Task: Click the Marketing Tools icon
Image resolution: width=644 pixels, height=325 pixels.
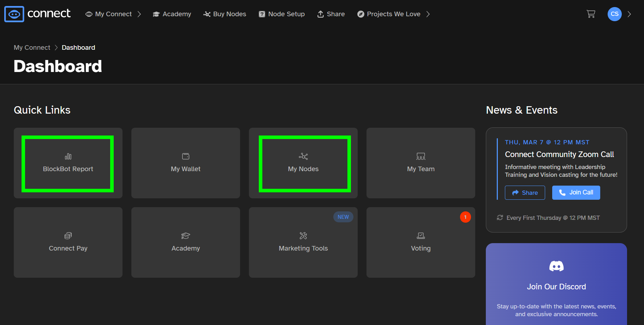Action: click(x=303, y=236)
